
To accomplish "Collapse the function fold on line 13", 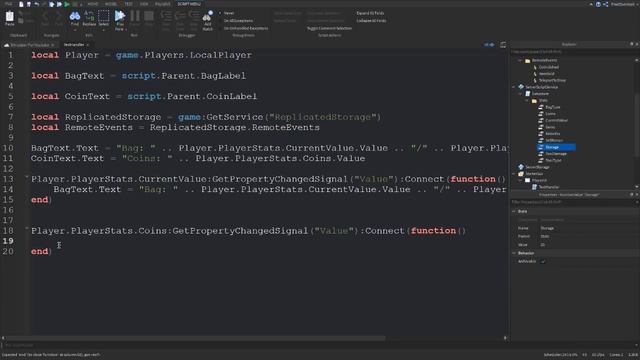I will (x=27, y=177).
